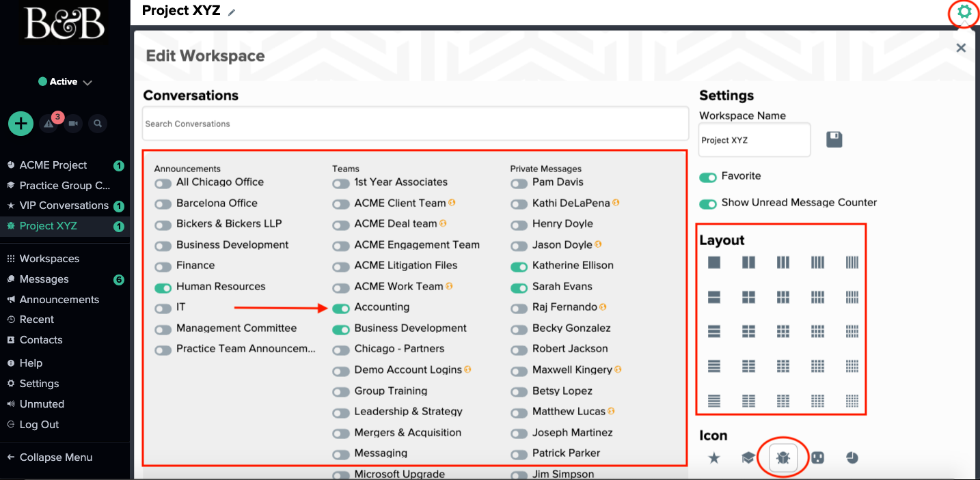
Task: Save the workspace name with floppy disk icon
Action: point(834,140)
